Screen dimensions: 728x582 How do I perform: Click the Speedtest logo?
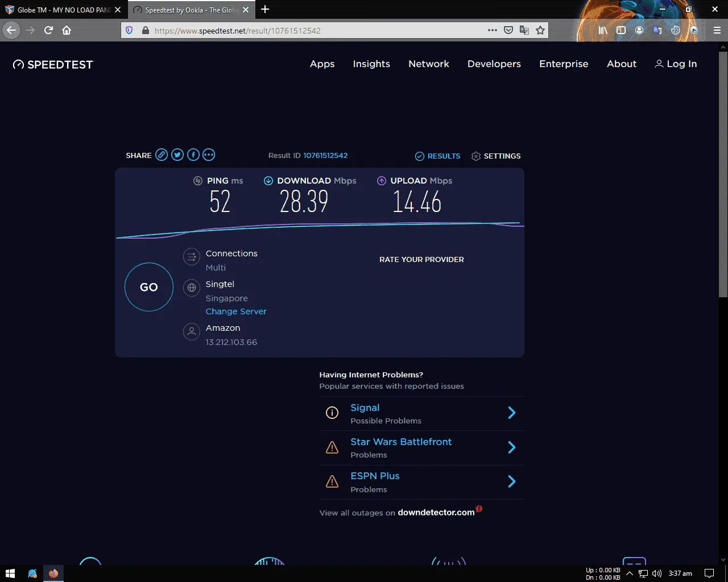(53, 64)
